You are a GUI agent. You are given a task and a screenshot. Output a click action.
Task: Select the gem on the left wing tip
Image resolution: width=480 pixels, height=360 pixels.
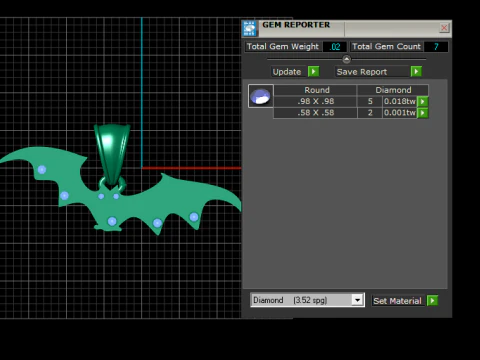click(x=42, y=170)
